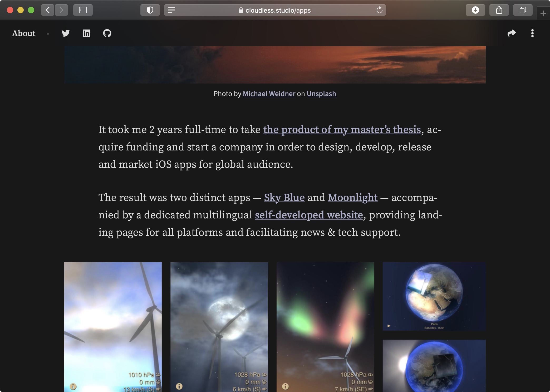Click the Moonlight link

point(353,197)
